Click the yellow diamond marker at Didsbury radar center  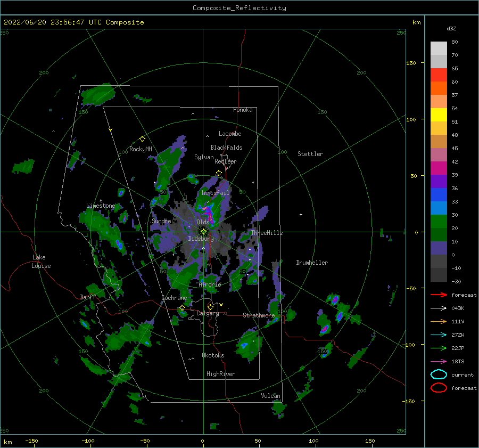[x=203, y=232]
